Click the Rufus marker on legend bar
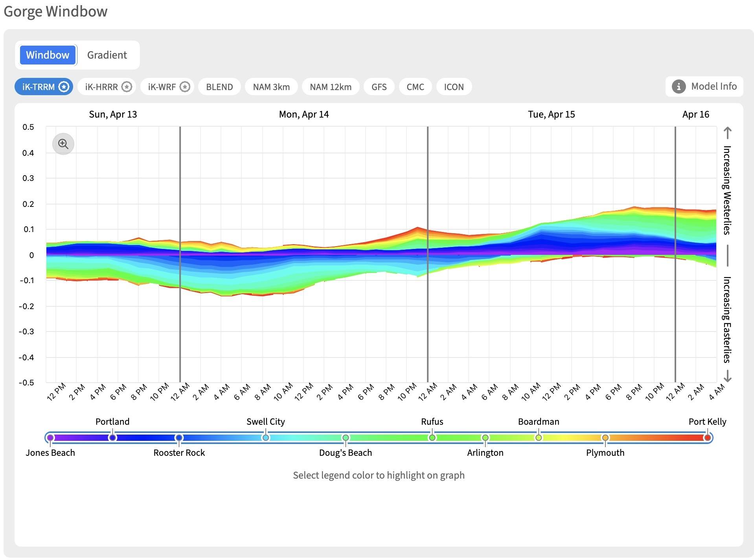 [x=432, y=438]
